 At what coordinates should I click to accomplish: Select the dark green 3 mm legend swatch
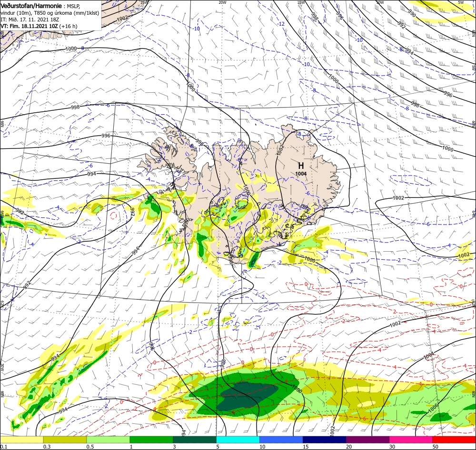(195, 440)
